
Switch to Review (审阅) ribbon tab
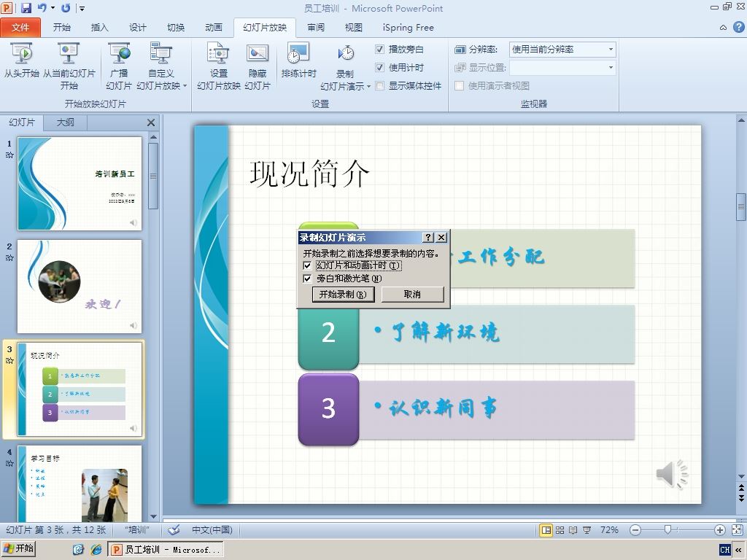(316, 28)
